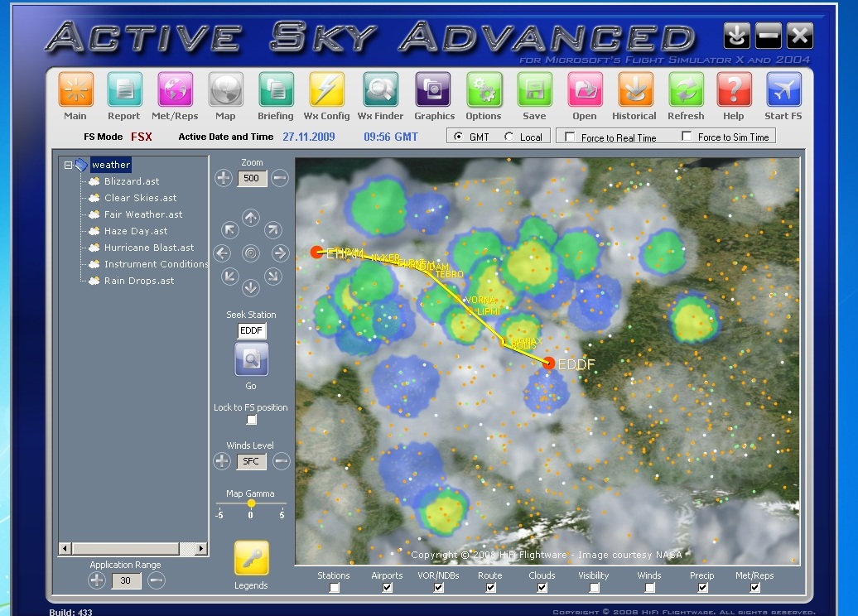The height and width of the screenshot is (616, 858).
Task: Increase Application Range with plus
Action: [97, 580]
